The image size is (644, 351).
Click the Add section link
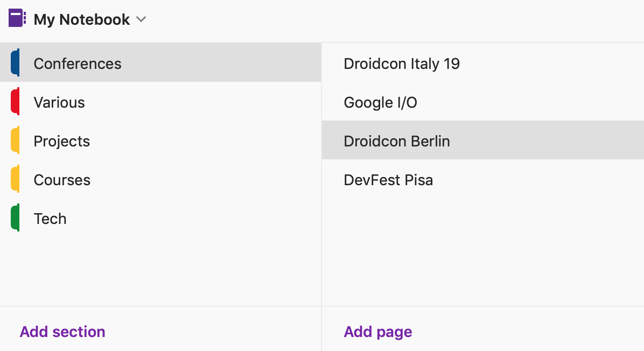pos(62,331)
